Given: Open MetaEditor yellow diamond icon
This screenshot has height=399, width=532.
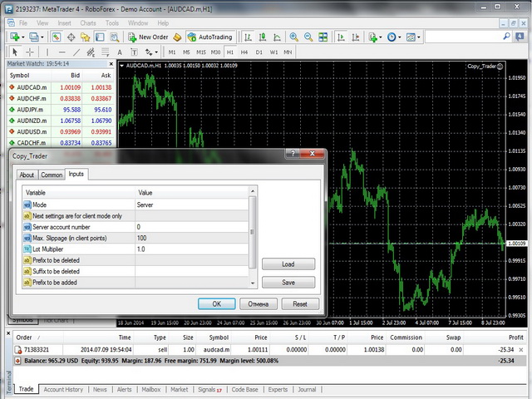Looking at the screenshot, I should click(177, 37).
